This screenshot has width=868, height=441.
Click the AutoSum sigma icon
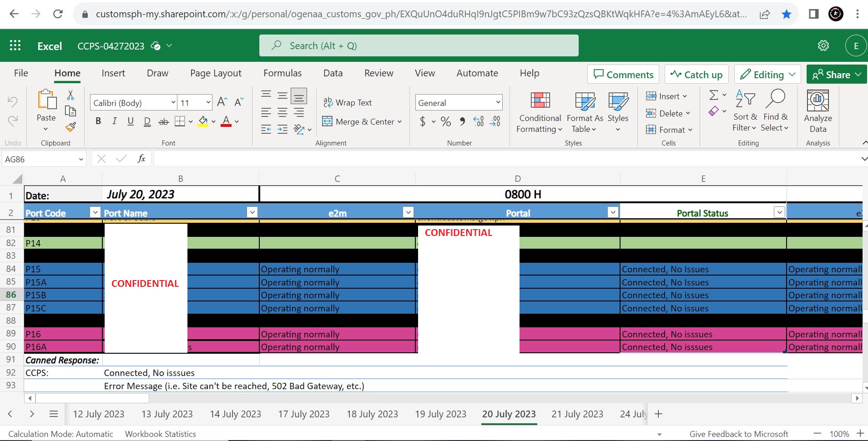coord(714,95)
